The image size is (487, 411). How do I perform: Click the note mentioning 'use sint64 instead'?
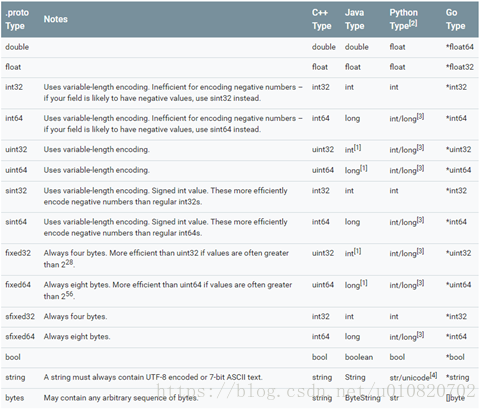point(173,124)
